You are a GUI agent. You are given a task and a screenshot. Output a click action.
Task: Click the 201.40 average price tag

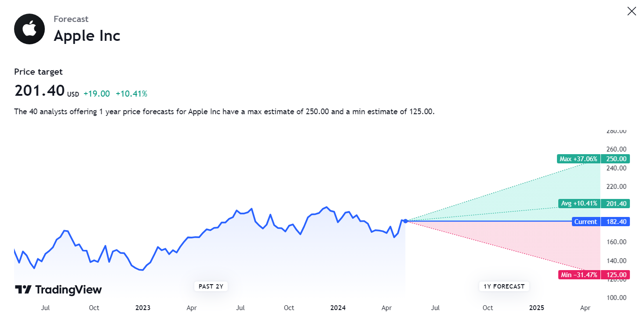pos(615,203)
